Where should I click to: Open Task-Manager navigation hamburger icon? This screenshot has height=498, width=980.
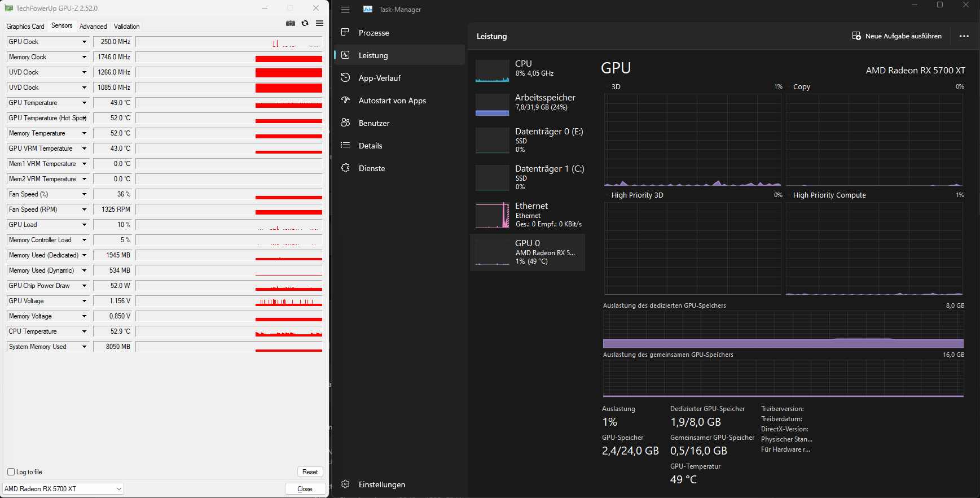click(345, 10)
